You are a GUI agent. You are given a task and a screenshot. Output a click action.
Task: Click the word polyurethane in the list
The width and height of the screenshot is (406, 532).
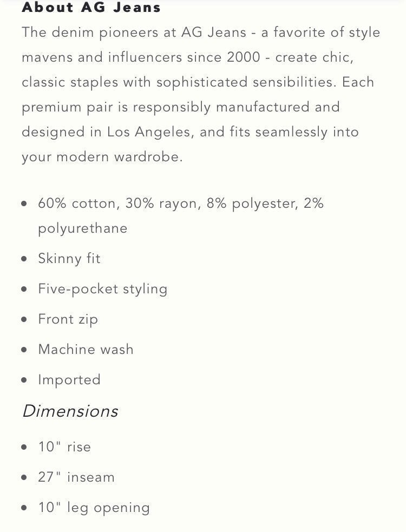(82, 228)
